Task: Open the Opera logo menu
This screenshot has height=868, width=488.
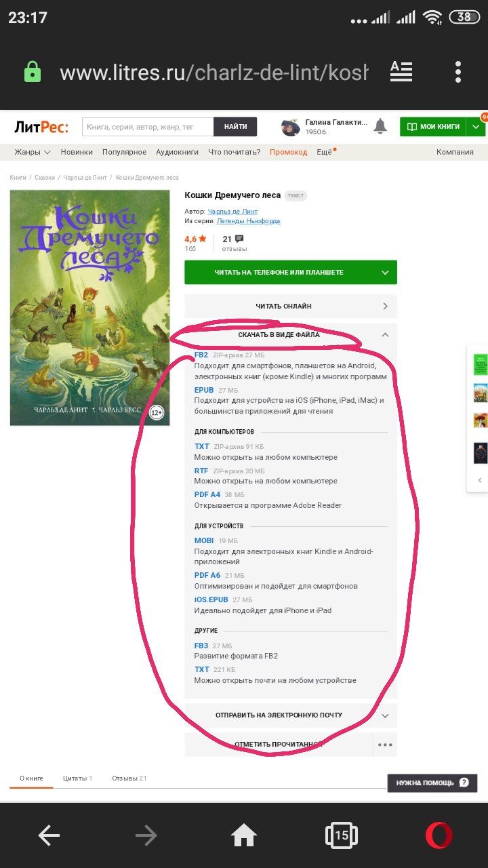Action: [x=439, y=835]
